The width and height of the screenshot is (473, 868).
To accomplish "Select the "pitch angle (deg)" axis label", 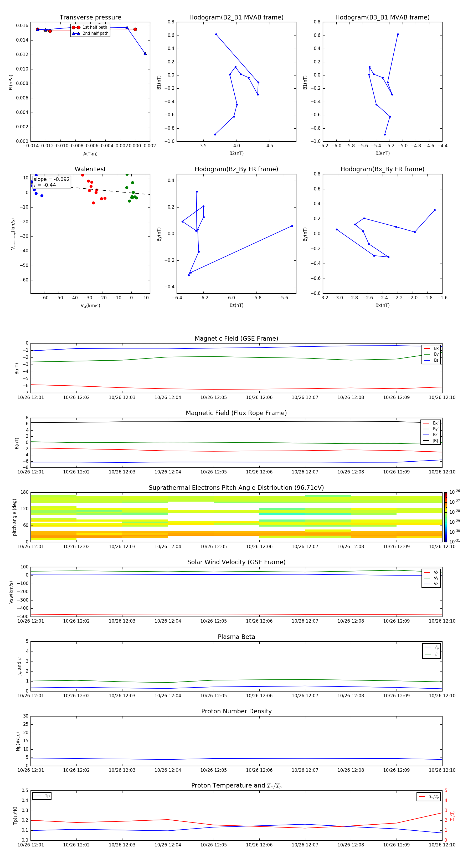I will point(14,517).
